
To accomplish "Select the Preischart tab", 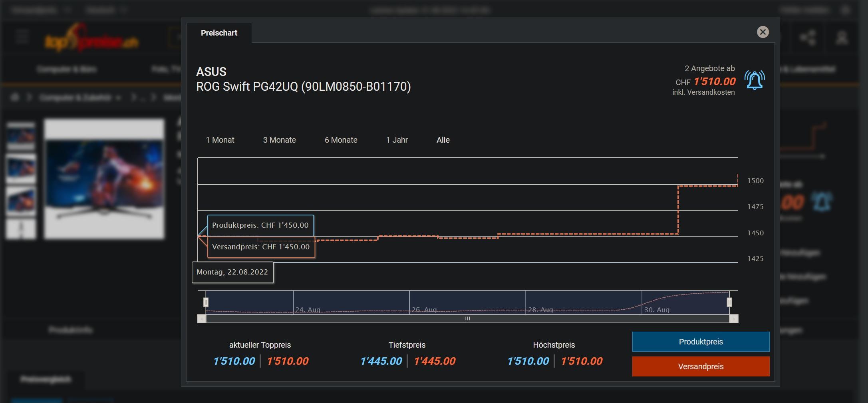I will coord(219,33).
